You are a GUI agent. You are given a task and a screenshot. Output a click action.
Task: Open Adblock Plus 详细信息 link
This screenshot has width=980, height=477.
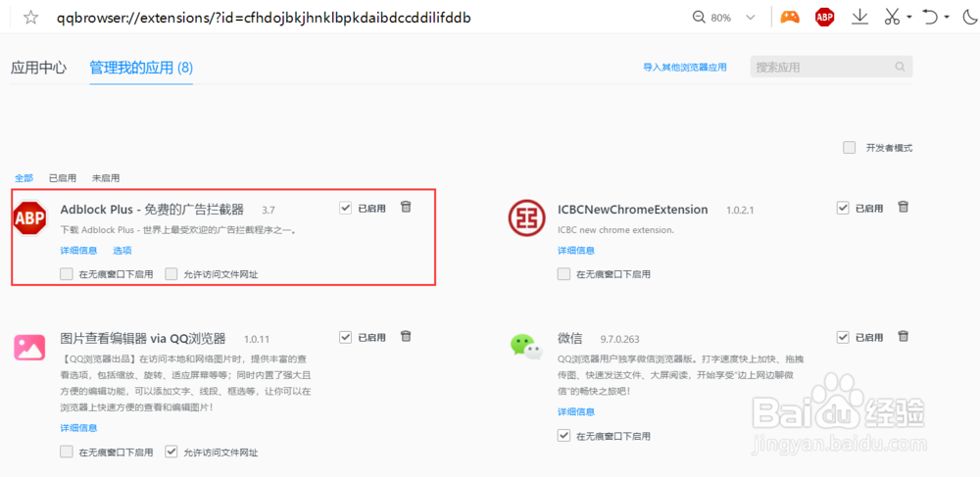pos(78,251)
